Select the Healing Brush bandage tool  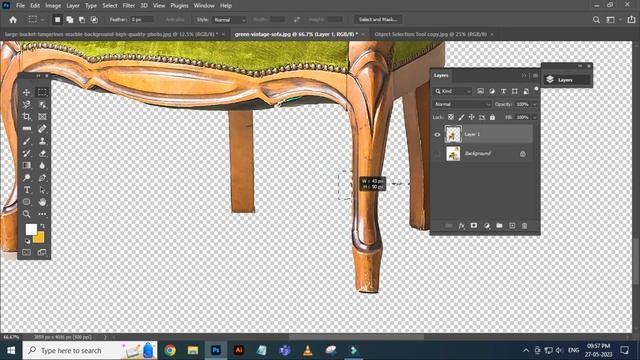pyautogui.click(x=42, y=129)
